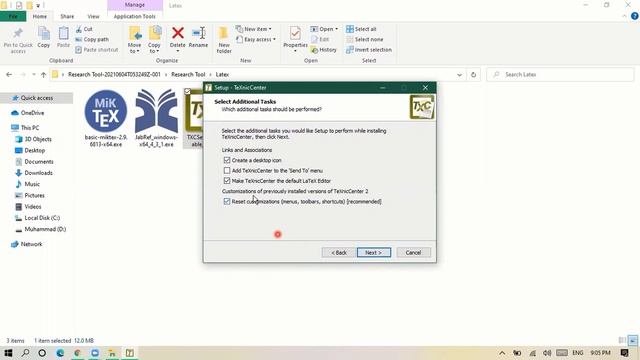Image resolution: width=640 pixels, height=360 pixels.
Task: Cancel the TeXnicCenter setup
Action: [x=413, y=253]
